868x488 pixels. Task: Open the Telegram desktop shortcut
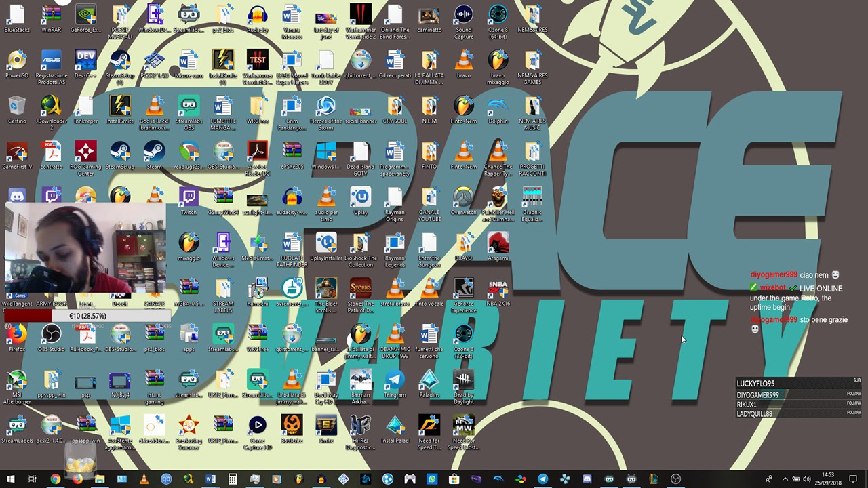pyautogui.click(x=395, y=384)
